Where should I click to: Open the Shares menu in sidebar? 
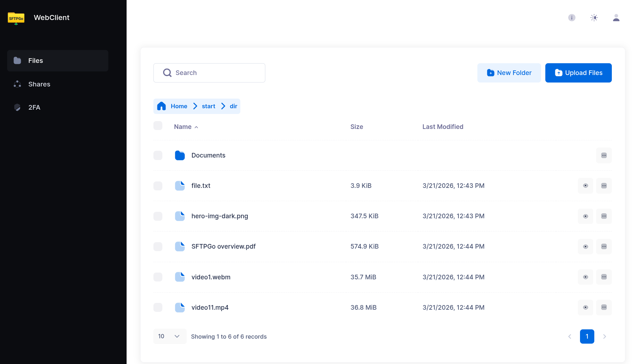(58, 84)
